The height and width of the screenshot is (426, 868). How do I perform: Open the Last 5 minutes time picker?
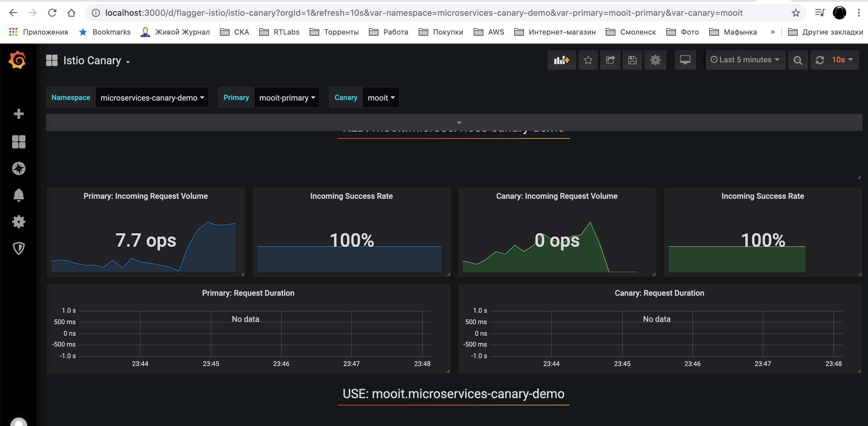745,60
